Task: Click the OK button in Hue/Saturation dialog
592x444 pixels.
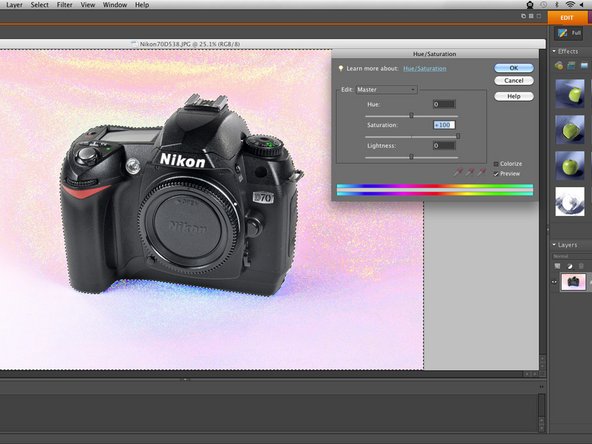Action: [x=513, y=68]
